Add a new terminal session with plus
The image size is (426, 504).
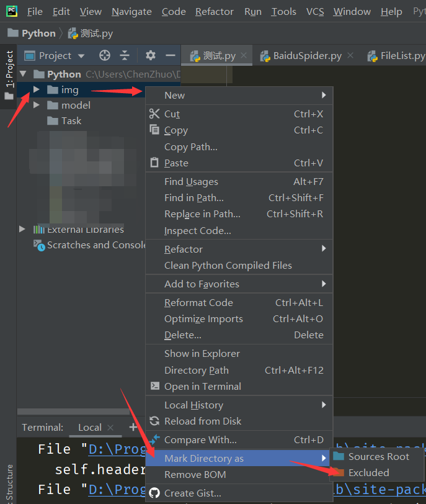pyautogui.click(x=133, y=427)
